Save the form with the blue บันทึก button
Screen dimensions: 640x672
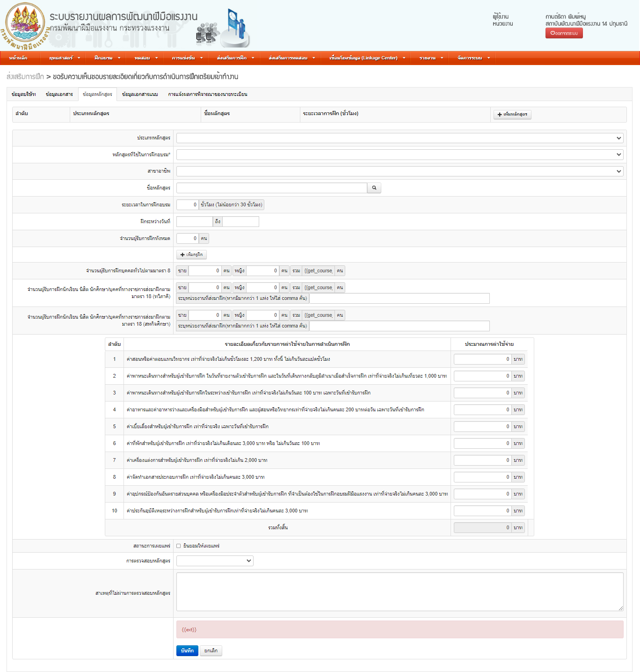click(x=187, y=650)
